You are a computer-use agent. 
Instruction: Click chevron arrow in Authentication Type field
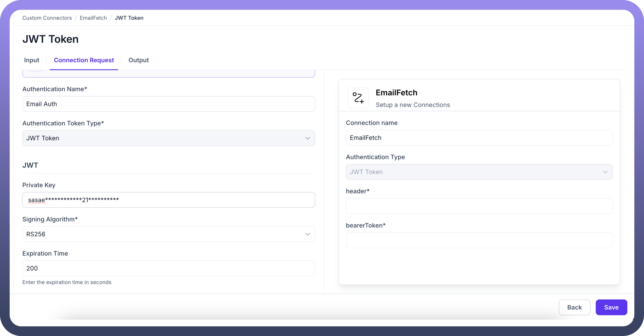(x=605, y=172)
